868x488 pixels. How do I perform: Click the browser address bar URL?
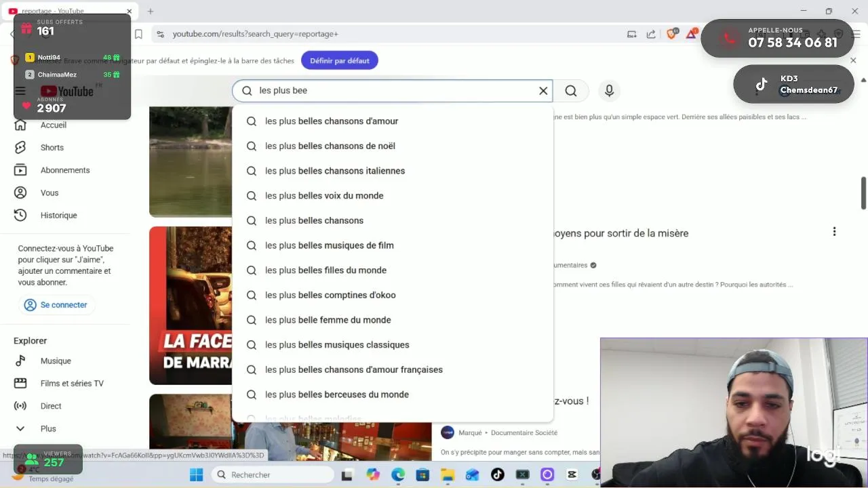coord(255,34)
